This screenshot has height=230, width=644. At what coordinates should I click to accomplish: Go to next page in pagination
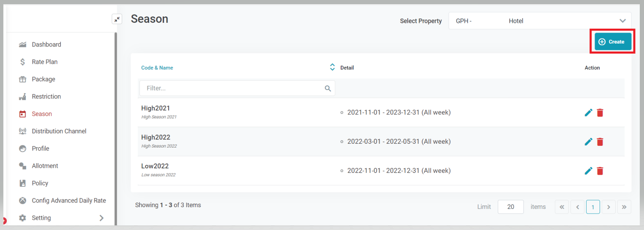pos(609,207)
